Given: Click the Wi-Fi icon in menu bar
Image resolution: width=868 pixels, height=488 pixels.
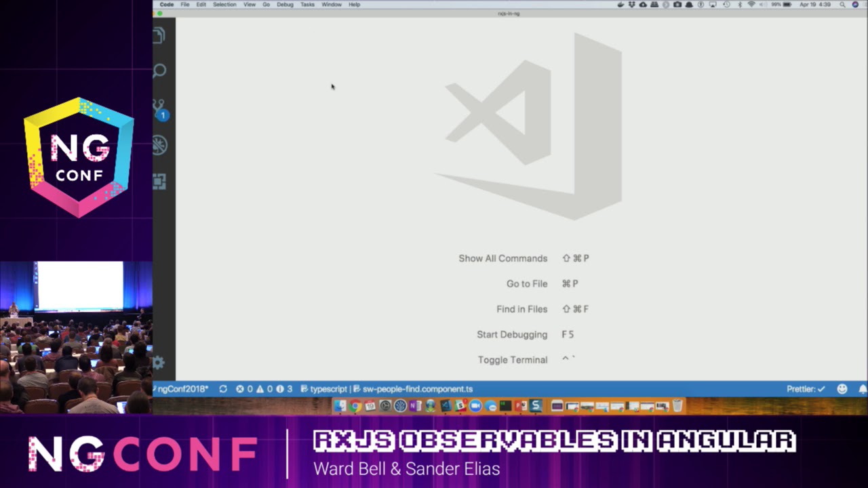Looking at the screenshot, I should pos(751,5).
